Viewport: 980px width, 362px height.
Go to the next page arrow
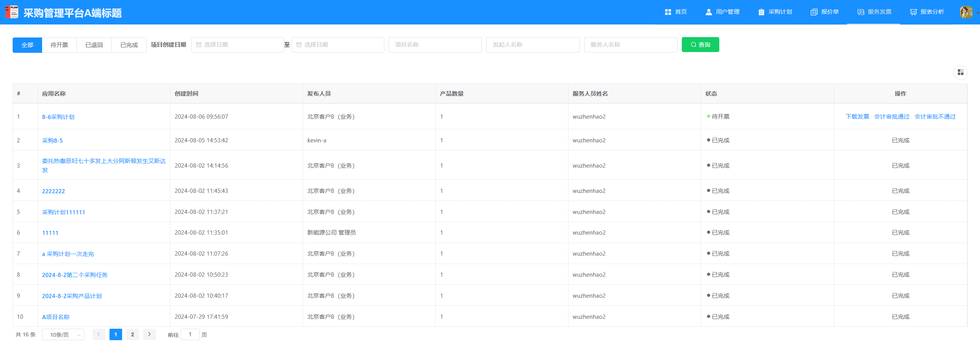[149, 334]
